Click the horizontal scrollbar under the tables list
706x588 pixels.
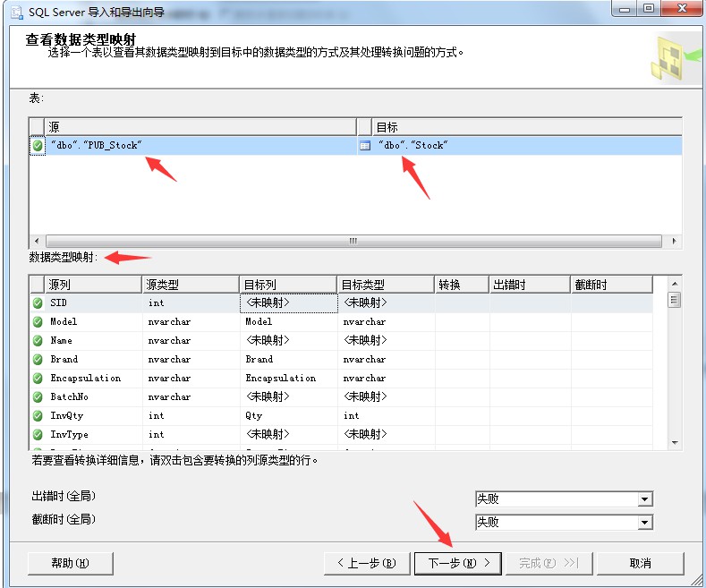coord(353,242)
